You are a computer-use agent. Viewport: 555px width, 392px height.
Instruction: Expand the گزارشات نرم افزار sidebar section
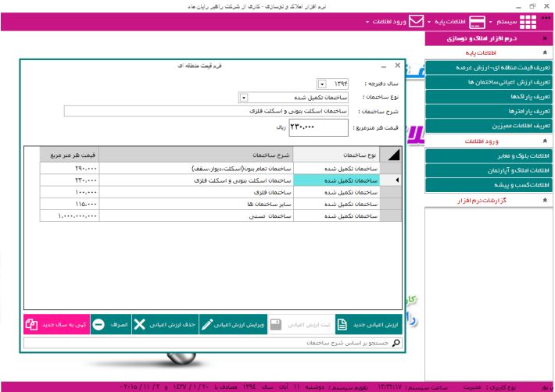tap(545, 201)
